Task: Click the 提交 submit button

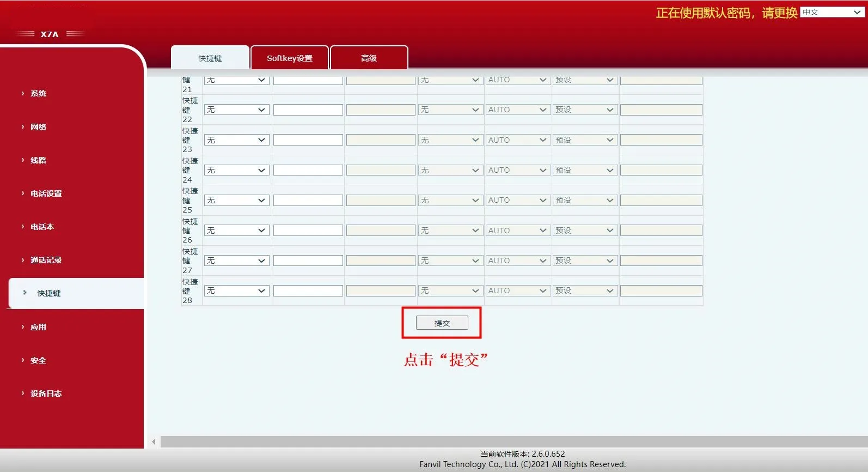Action: [442, 323]
